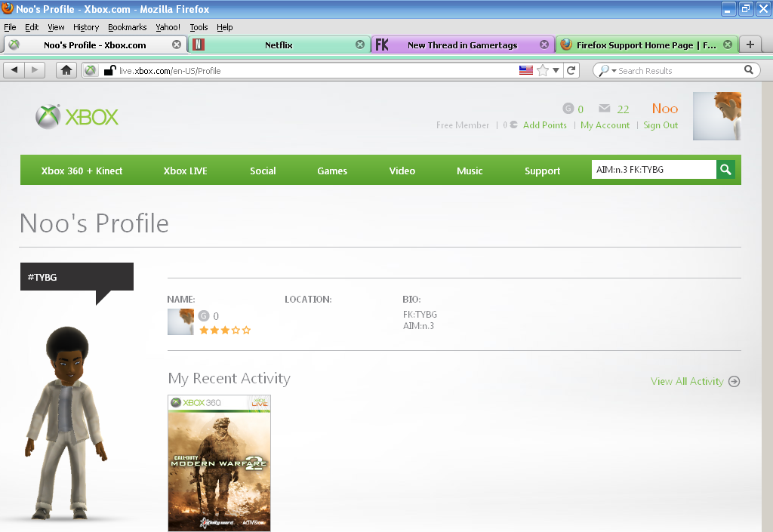
Task: Click the Xbox logo
Action: [x=77, y=117]
